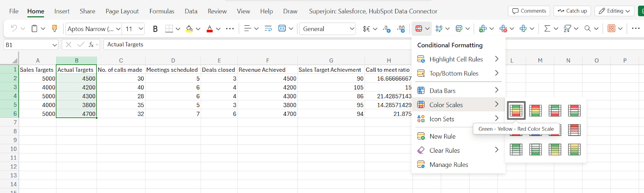
Task: Click the formula bar with Actual Targets
Action: tap(257, 45)
